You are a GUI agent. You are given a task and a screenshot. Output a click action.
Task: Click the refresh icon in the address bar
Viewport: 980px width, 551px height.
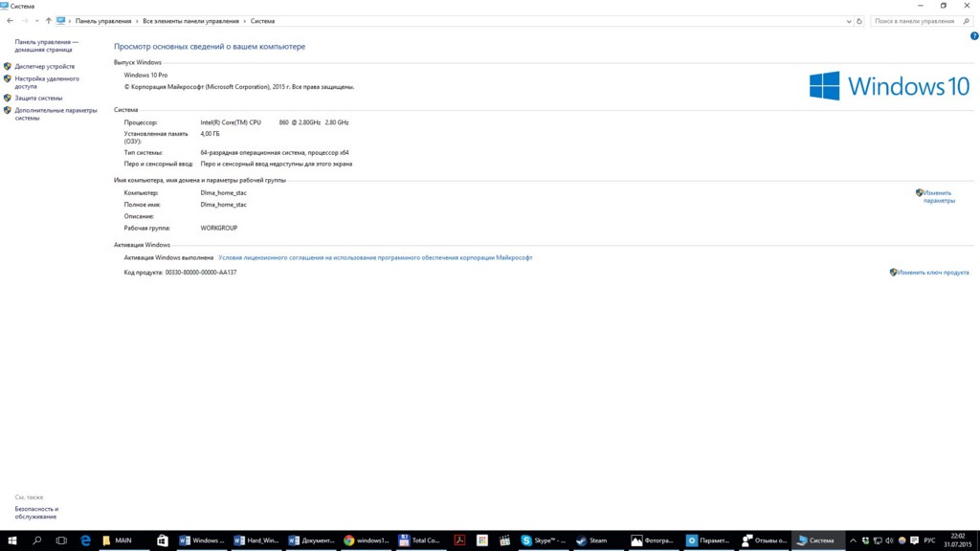(859, 21)
